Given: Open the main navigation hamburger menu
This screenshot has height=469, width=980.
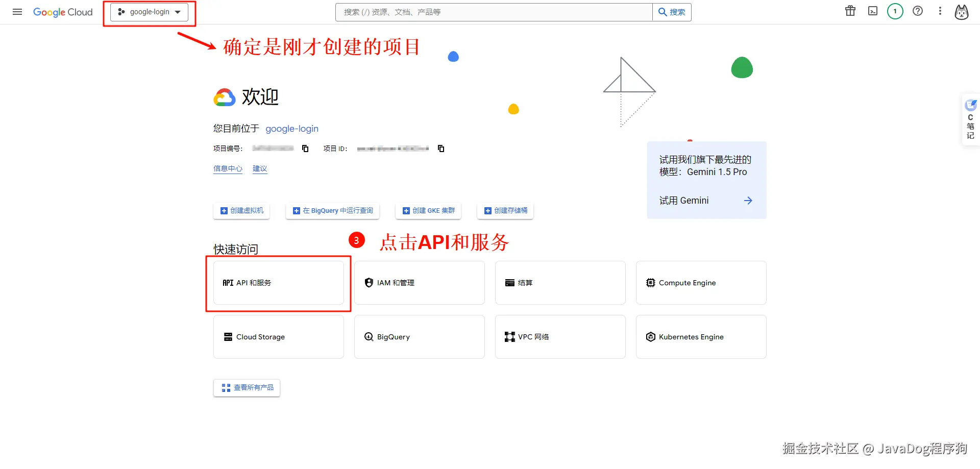Looking at the screenshot, I should pyautogui.click(x=17, y=12).
